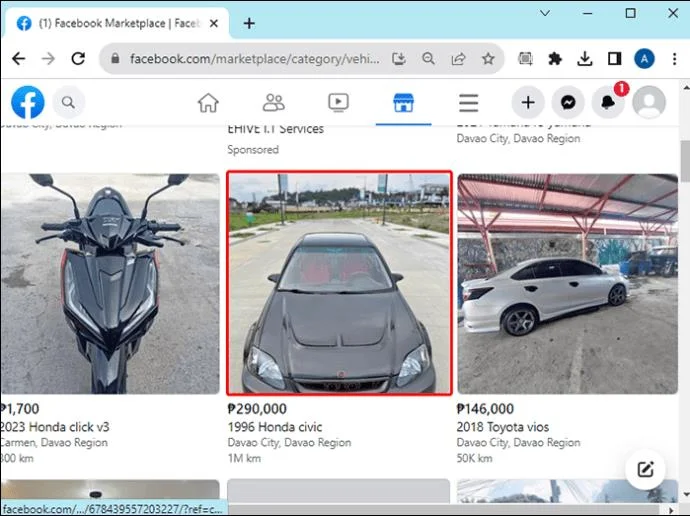The height and width of the screenshot is (516, 690).
Task: Open the Friends tab
Action: click(273, 102)
